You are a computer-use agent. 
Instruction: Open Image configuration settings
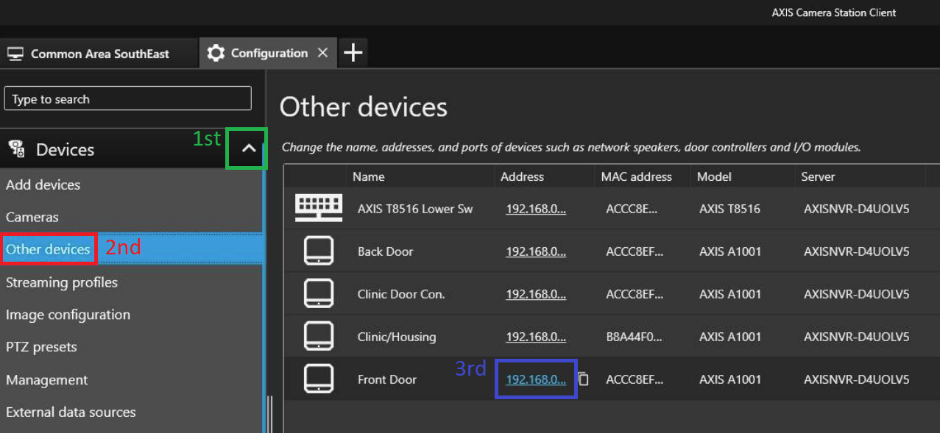[68, 314]
